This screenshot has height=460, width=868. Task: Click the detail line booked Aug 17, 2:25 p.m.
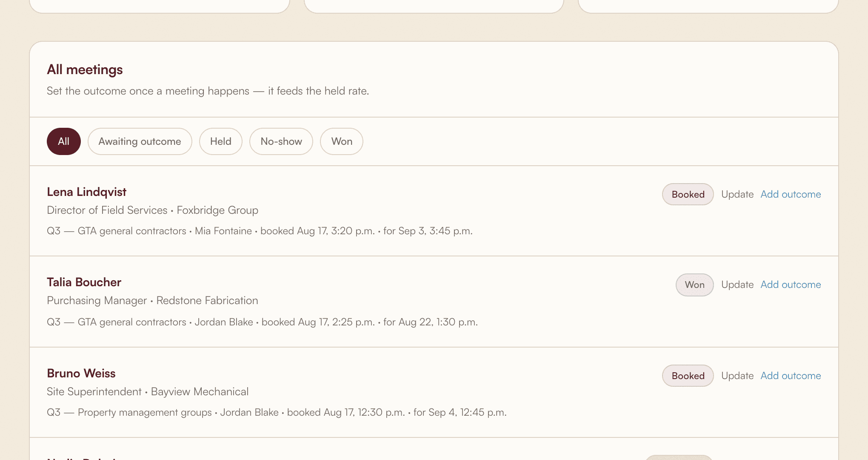pos(262,322)
